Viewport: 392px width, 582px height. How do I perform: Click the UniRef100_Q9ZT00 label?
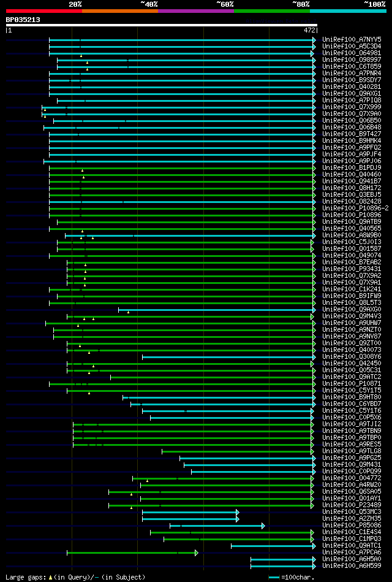point(352,343)
